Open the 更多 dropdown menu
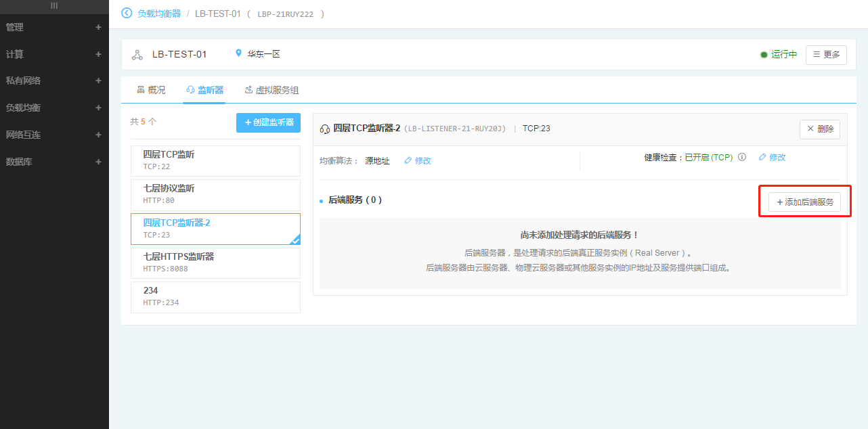 [x=826, y=55]
